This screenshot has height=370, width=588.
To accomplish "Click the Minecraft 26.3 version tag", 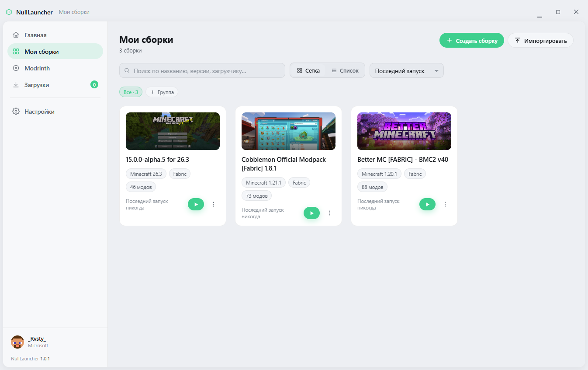I will pos(146,174).
